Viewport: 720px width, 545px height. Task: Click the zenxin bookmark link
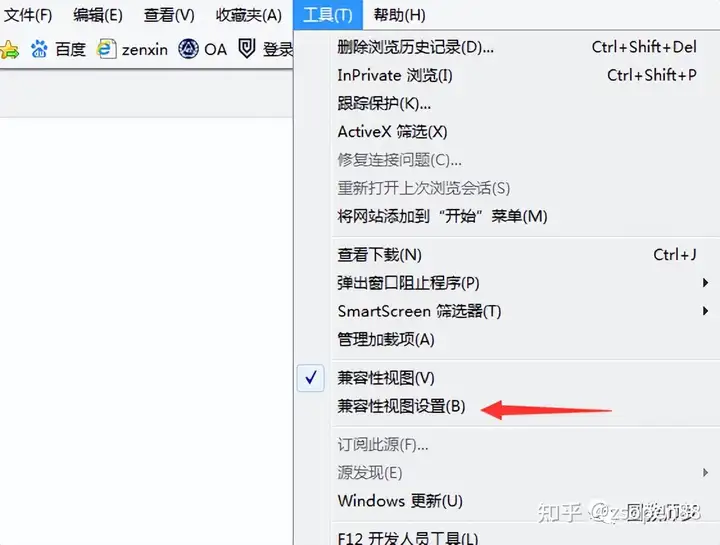pyautogui.click(x=145, y=49)
